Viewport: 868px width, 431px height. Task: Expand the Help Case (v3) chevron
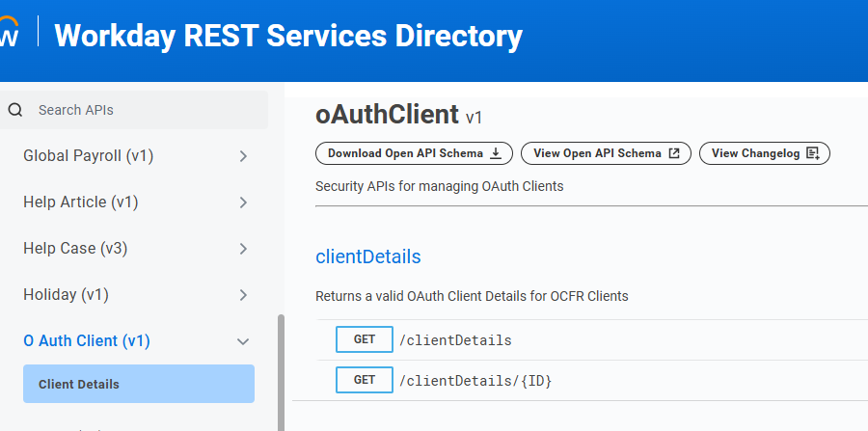[243, 249]
